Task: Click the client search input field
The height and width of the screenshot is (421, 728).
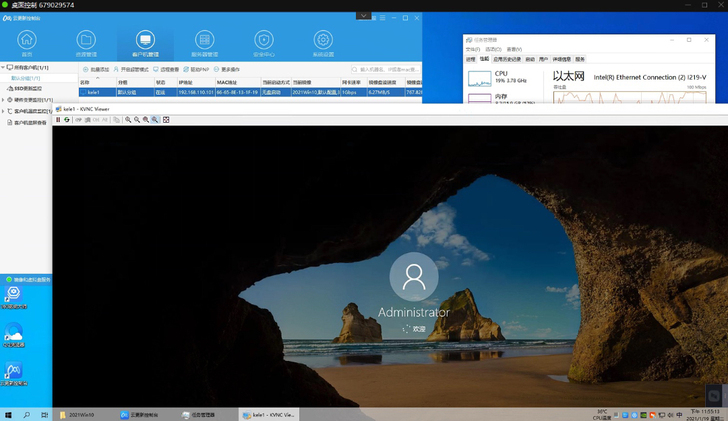Action: click(x=385, y=69)
